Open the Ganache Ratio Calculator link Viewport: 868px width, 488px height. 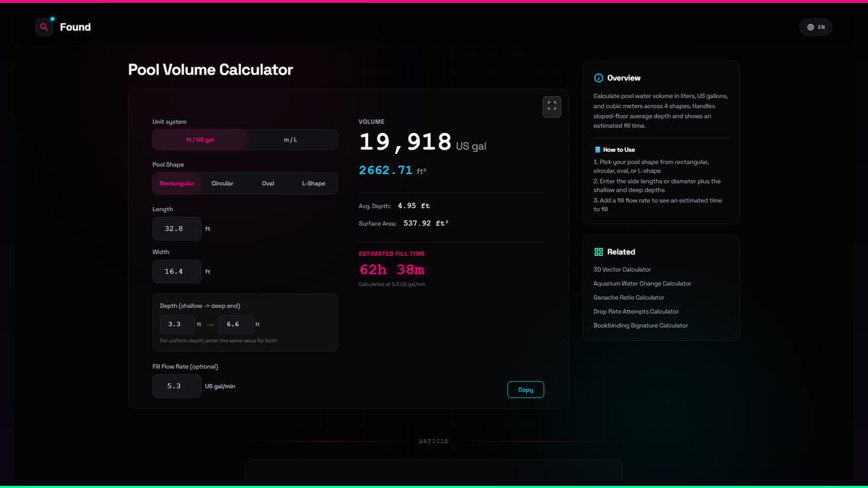coord(629,298)
